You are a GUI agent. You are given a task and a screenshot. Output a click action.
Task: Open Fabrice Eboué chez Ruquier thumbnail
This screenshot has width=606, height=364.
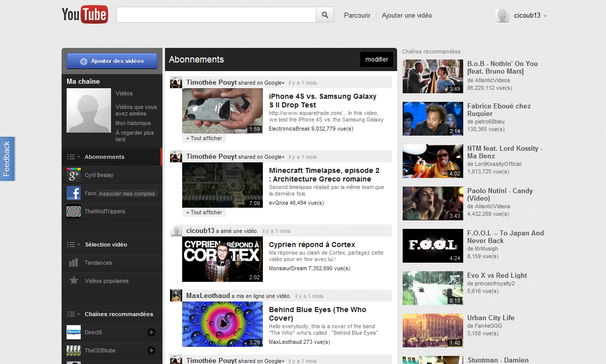(x=433, y=118)
